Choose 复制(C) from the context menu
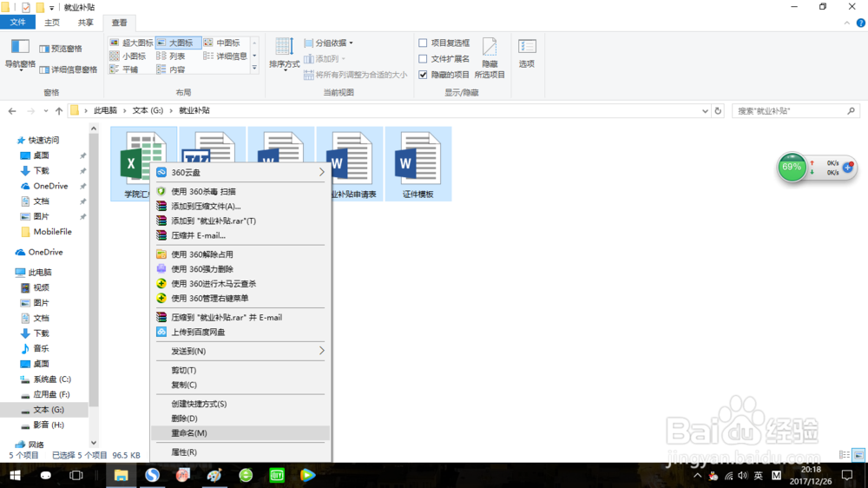The width and height of the screenshot is (868, 488). (240, 385)
